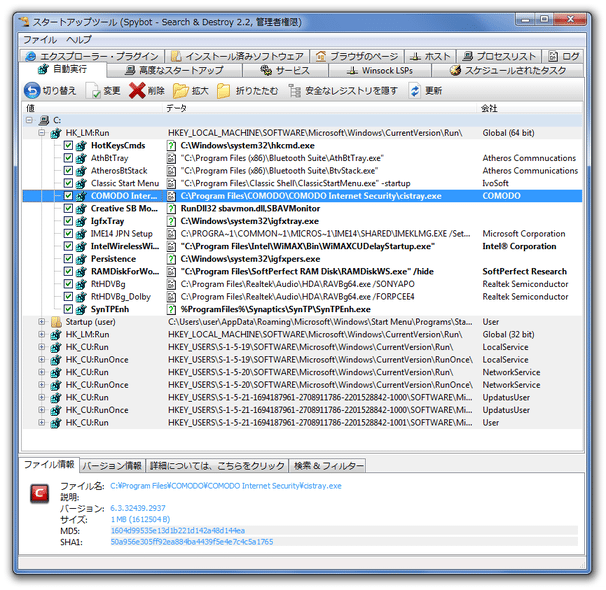Click the 切り替え toggle toolbar icon
This screenshot has height=590, width=606.
[x=32, y=91]
